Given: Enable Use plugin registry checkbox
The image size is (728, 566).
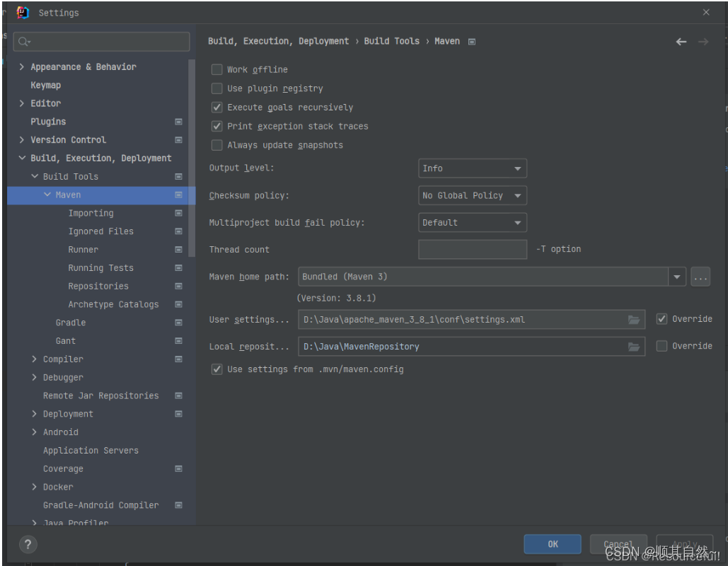Looking at the screenshot, I should pyautogui.click(x=216, y=88).
